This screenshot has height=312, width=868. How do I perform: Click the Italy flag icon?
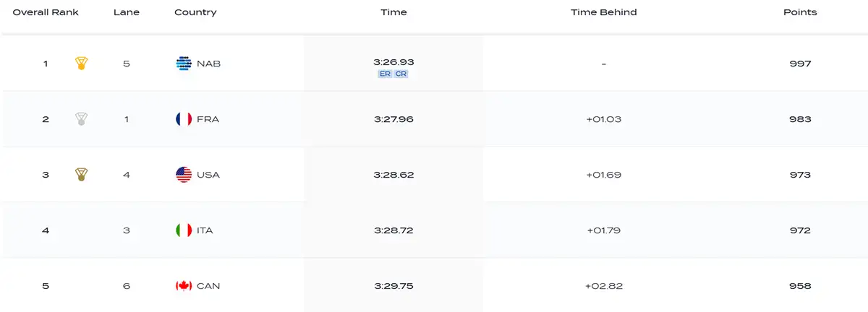click(x=184, y=230)
